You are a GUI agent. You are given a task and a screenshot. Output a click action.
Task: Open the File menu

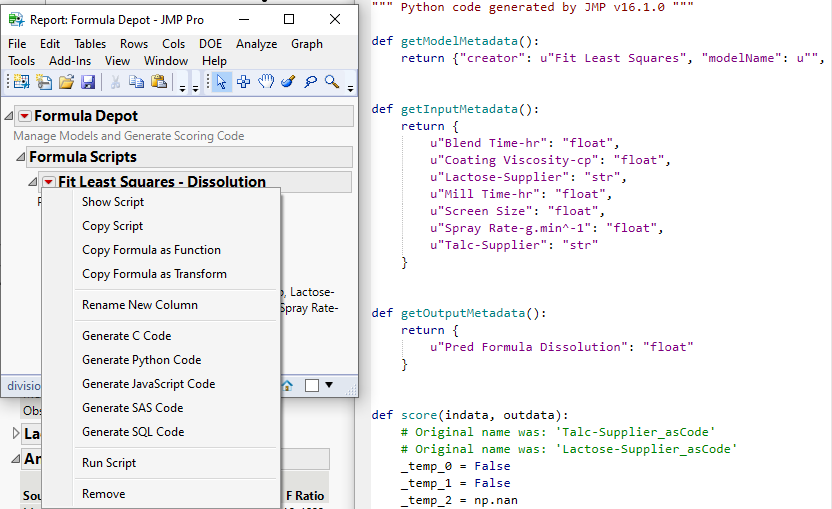pyautogui.click(x=17, y=44)
